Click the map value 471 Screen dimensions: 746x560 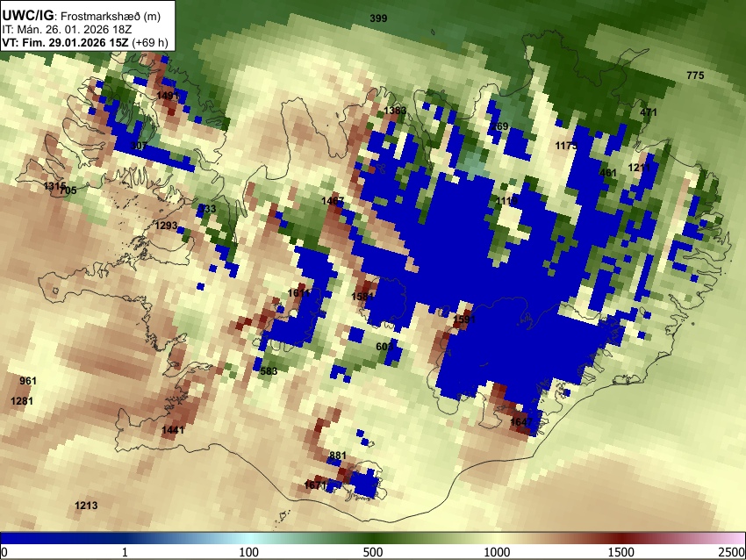[x=649, y=112]
